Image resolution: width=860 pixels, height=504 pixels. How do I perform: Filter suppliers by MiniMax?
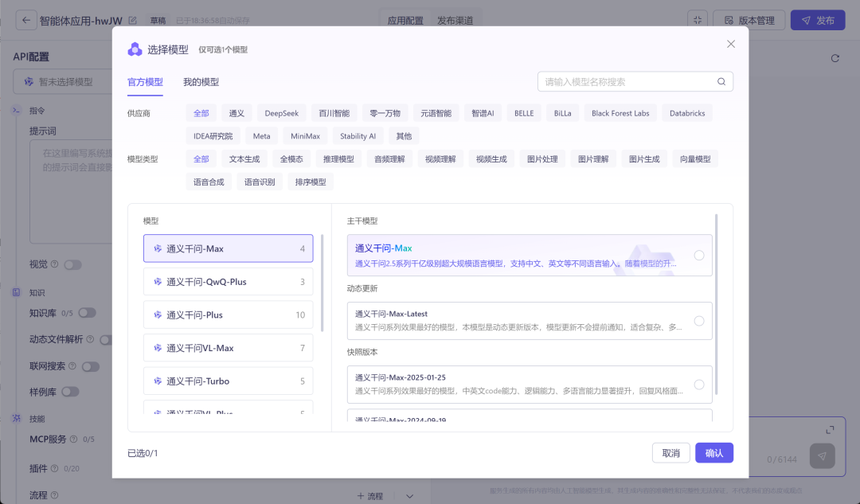click(x=305, y=136)
